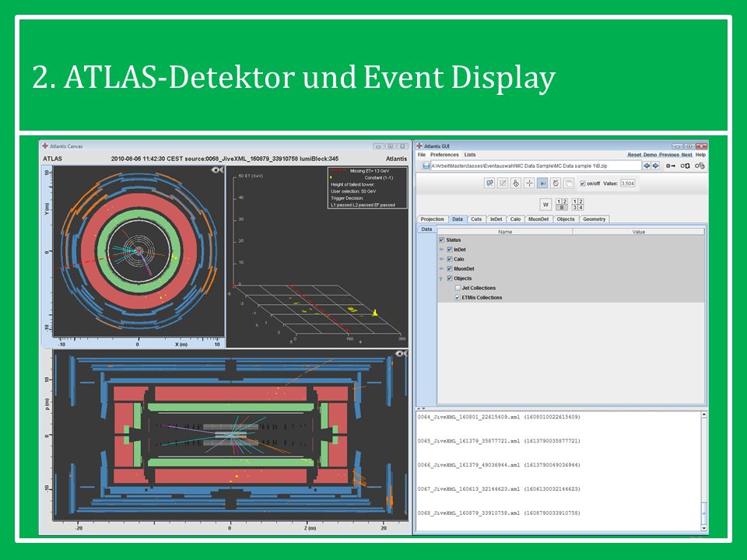
Task: Switch to the Geometry tab
Action: tap(594, 219)
